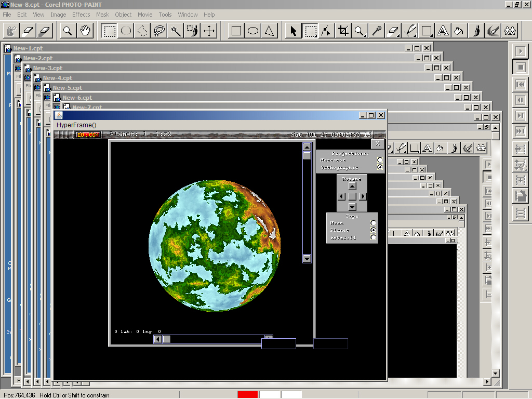The height and width of the screenshot is (399, 532).
Task: Select the Fill bucket tool
Action: [459, 31]
